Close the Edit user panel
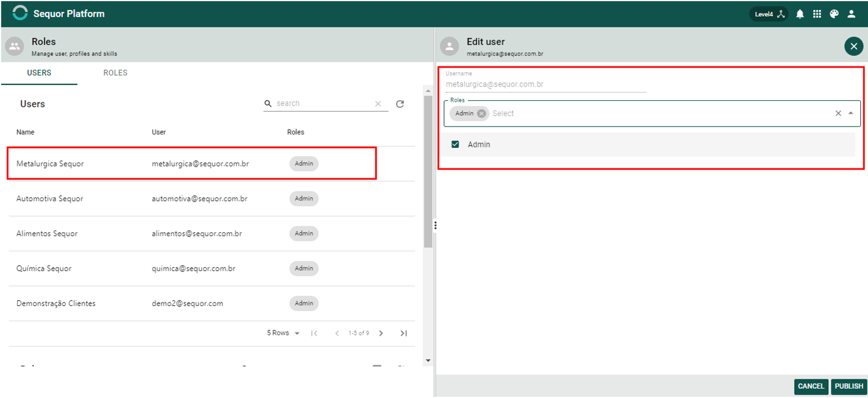 point(853,47)
